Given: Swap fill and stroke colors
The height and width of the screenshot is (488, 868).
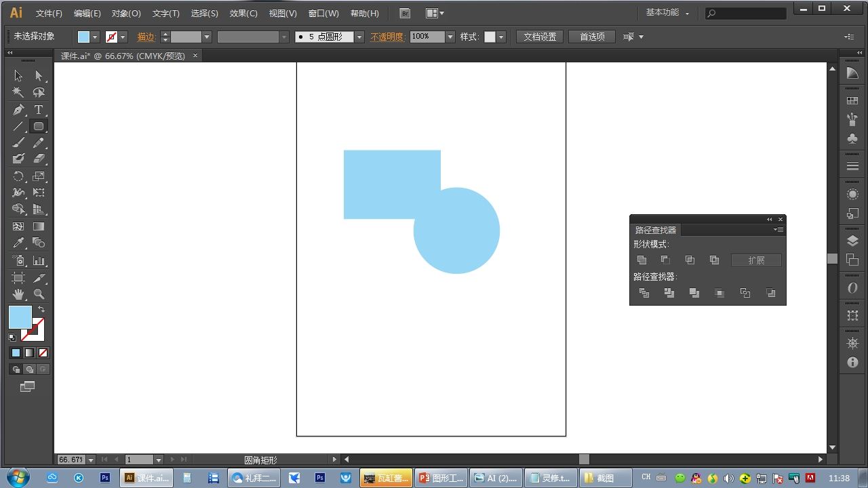Looking at the screenshot, I should (41, 309).
